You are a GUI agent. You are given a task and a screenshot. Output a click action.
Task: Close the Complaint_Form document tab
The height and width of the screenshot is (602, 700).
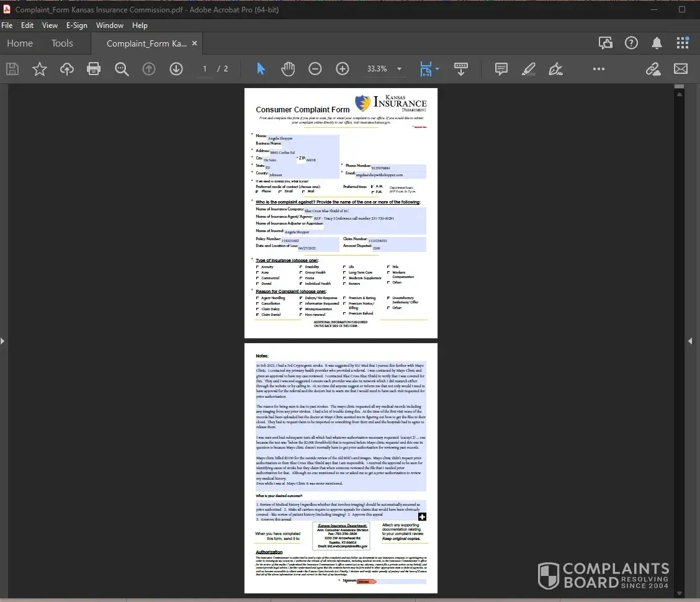point(194,43)
